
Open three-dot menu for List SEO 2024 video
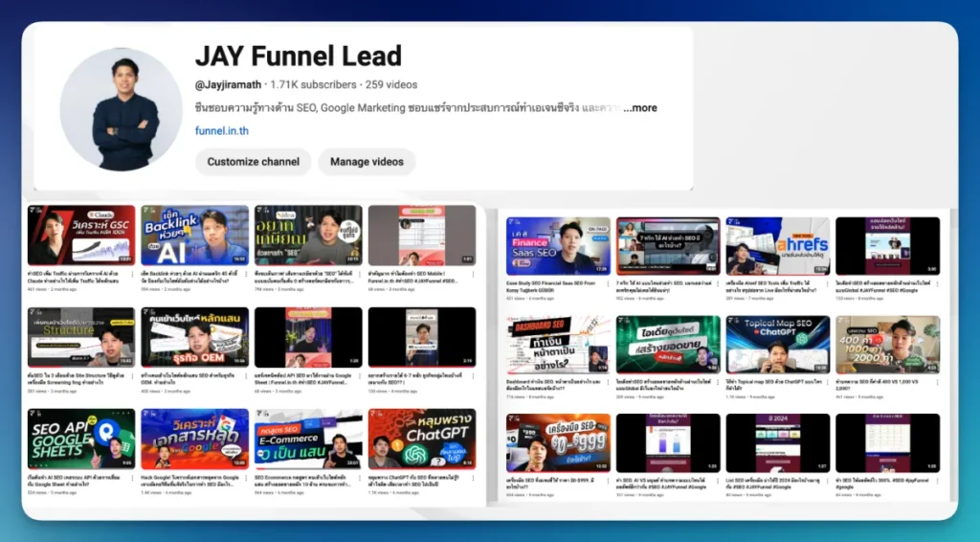(828, 481)
